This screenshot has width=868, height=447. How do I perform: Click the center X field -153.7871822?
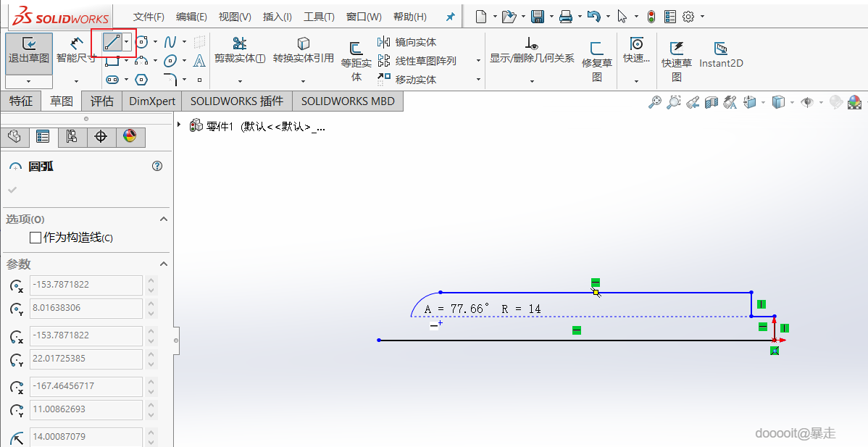coord(85,285)
